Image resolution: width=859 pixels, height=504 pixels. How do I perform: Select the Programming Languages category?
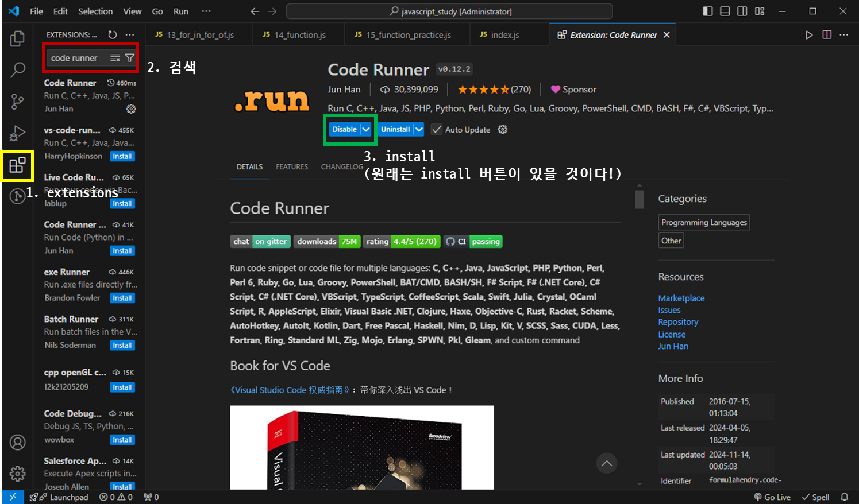(x=704, y=223)
